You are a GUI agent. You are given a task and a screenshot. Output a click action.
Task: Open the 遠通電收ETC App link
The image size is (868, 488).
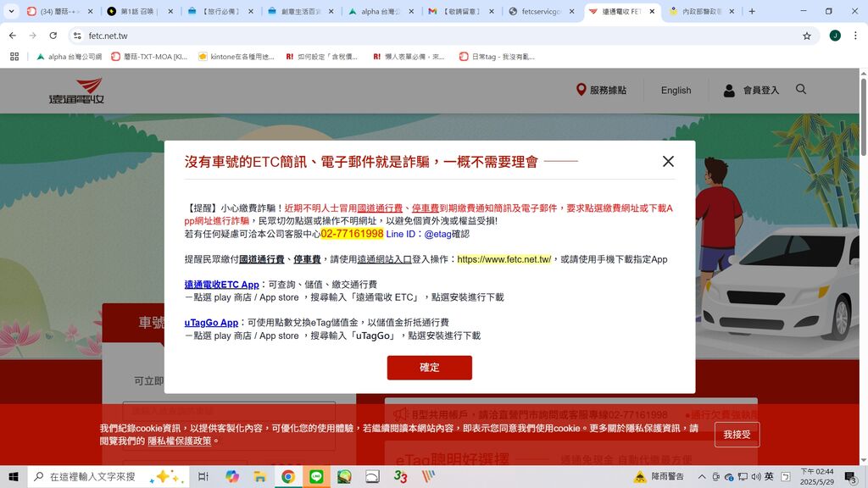(x=221, y=285)
